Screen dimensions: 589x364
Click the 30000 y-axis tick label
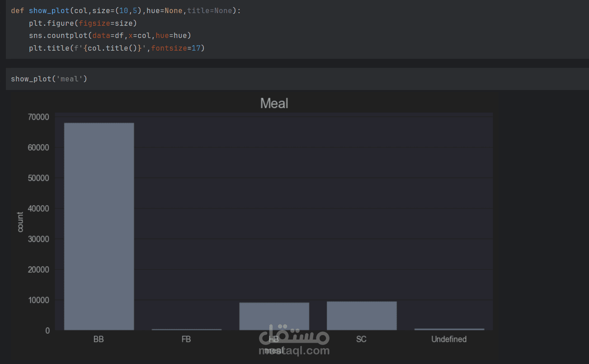pyautogui.click(x=38, y=239)
